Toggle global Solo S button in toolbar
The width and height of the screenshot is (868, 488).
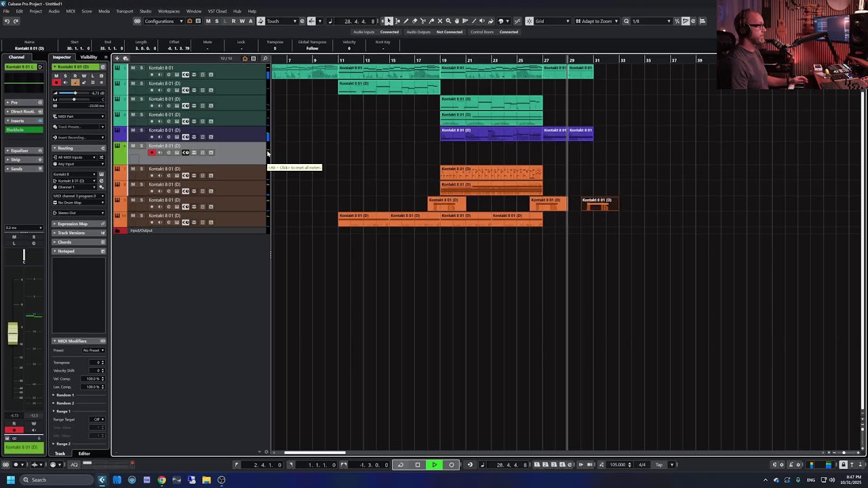point(216,21)
